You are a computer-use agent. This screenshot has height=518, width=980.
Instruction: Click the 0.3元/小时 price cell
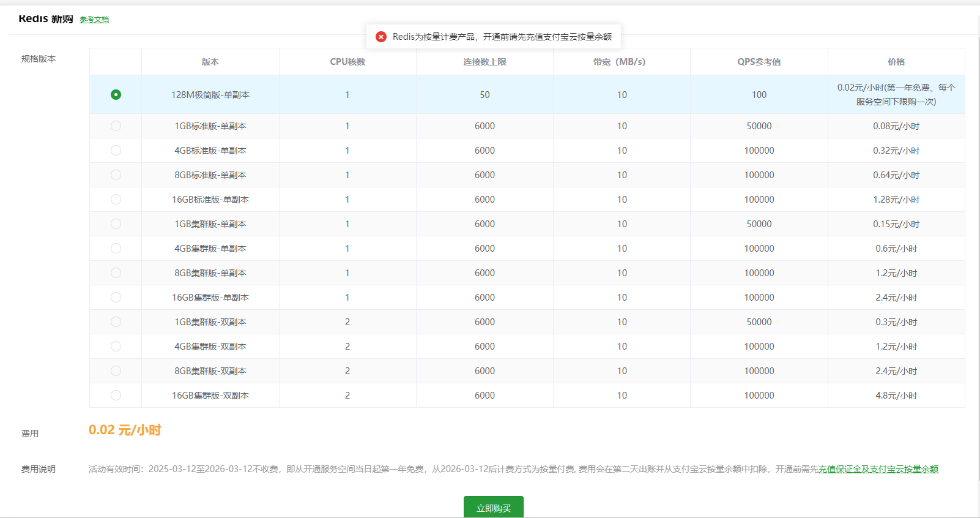coord(896,322)
